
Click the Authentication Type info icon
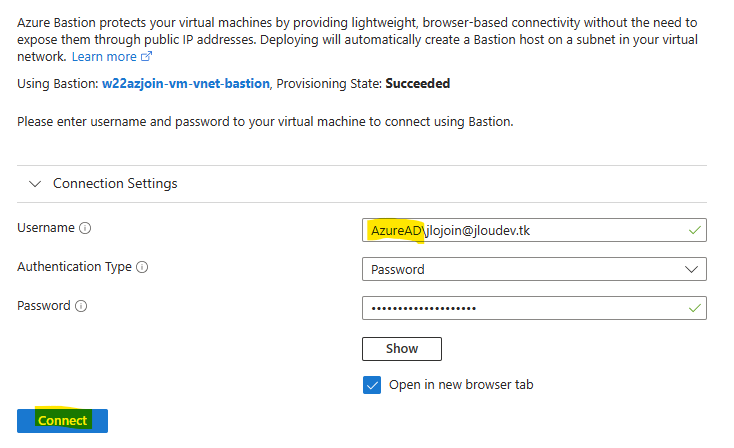tap(142, 267)
